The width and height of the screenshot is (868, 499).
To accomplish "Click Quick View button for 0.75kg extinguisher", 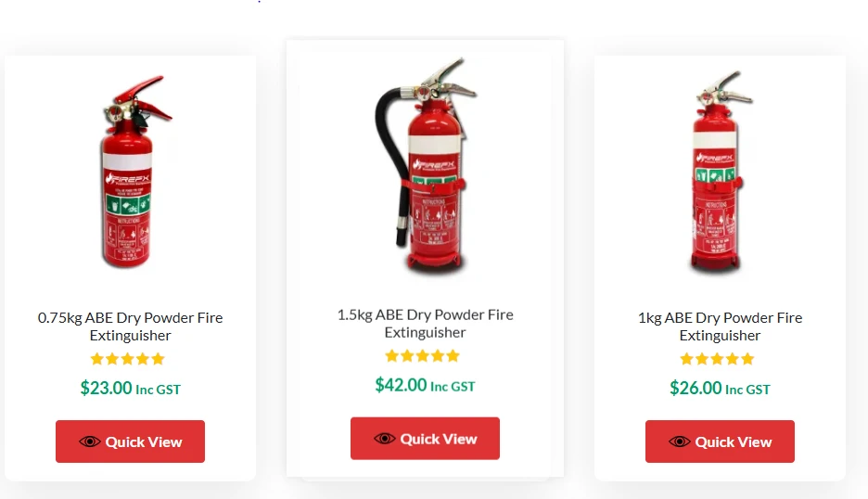I will coord(130,441).
